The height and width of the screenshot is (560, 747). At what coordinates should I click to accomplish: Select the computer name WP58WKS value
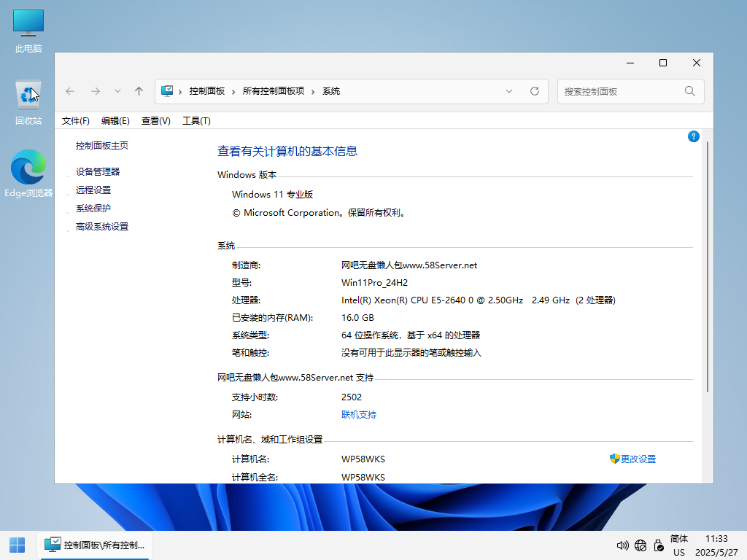pos(363,459)
